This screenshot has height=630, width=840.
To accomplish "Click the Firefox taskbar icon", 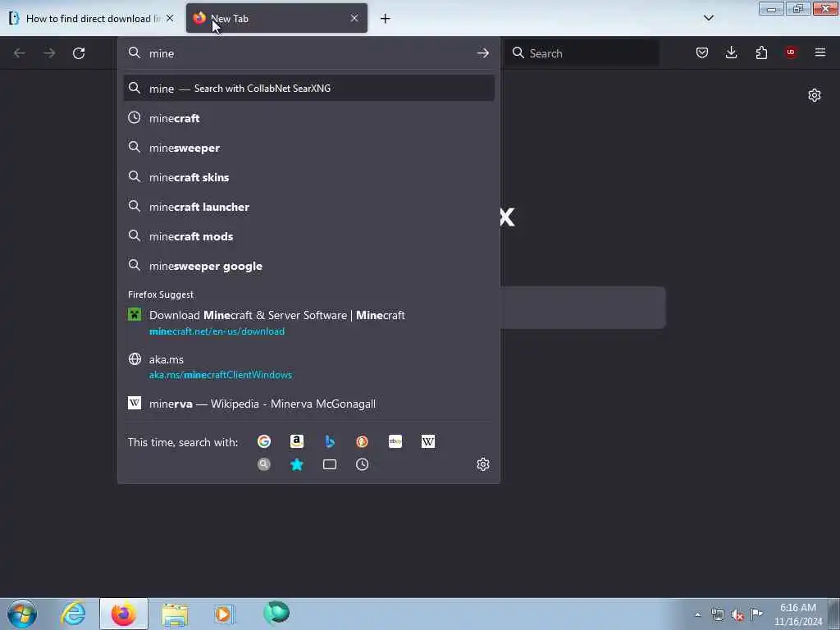I will click(124, 614).
